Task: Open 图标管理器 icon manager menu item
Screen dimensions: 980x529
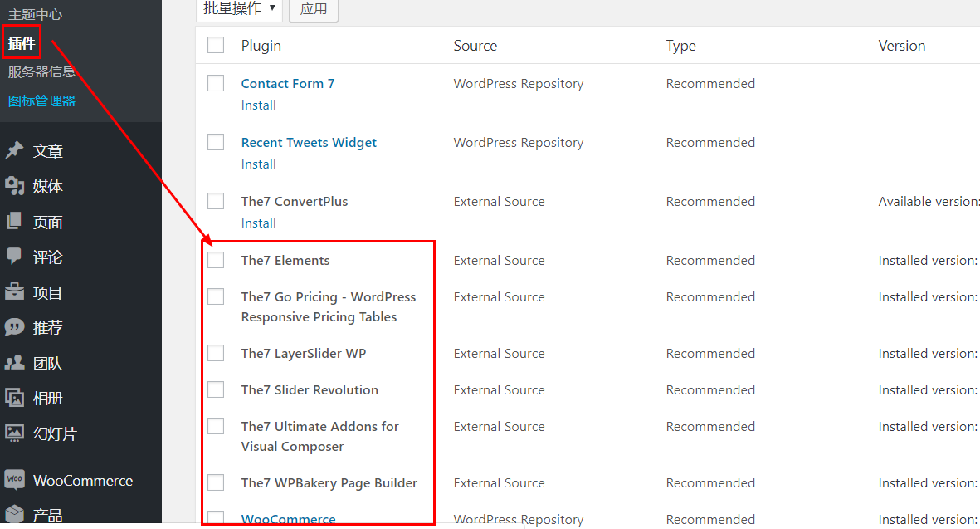Action: tap(41, 100)
